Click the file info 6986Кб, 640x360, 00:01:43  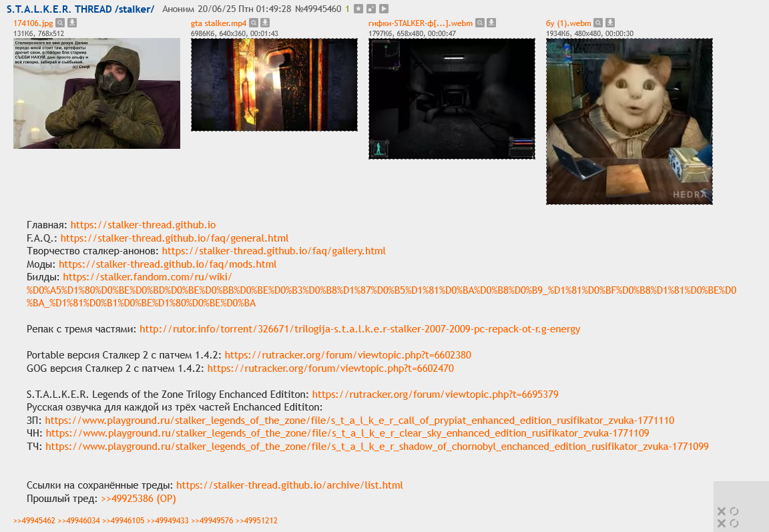coord(234,33)
